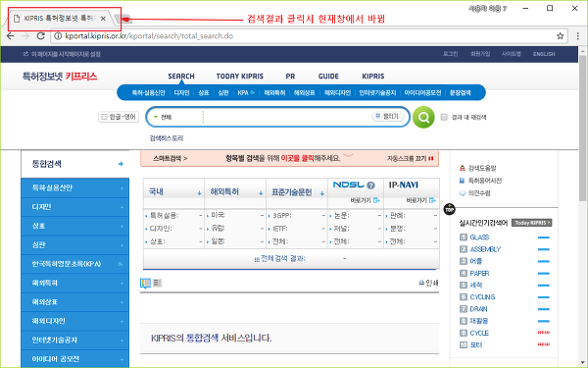
Task: Go back with the browser back arrow
Action: (11, 36)
